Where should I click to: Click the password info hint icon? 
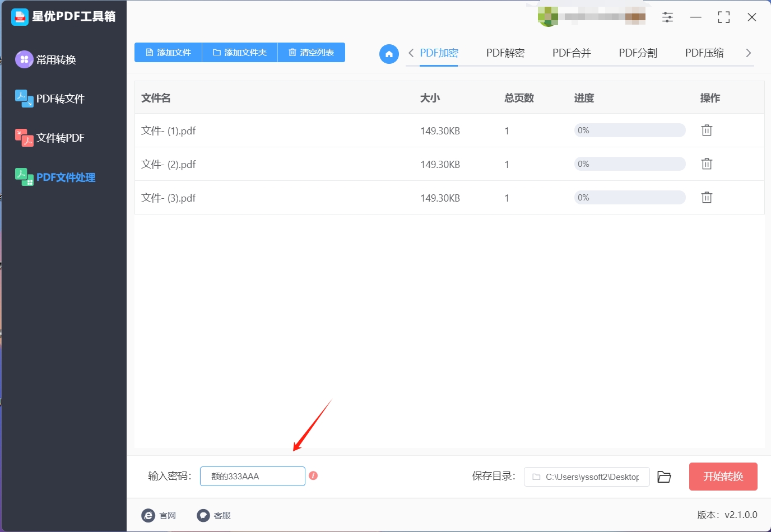click(x=313, y=475)
